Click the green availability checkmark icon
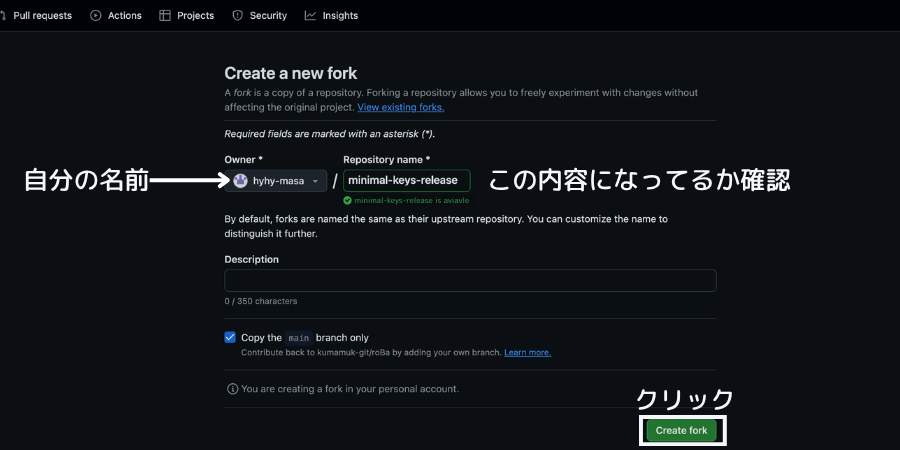The height and width of the screenshot is (450, 900). pos(347,200)
